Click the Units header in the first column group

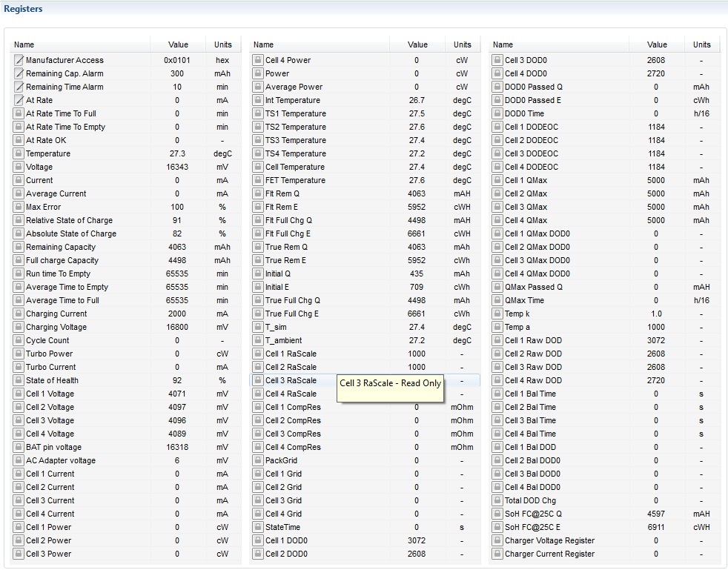pos(223,44)
